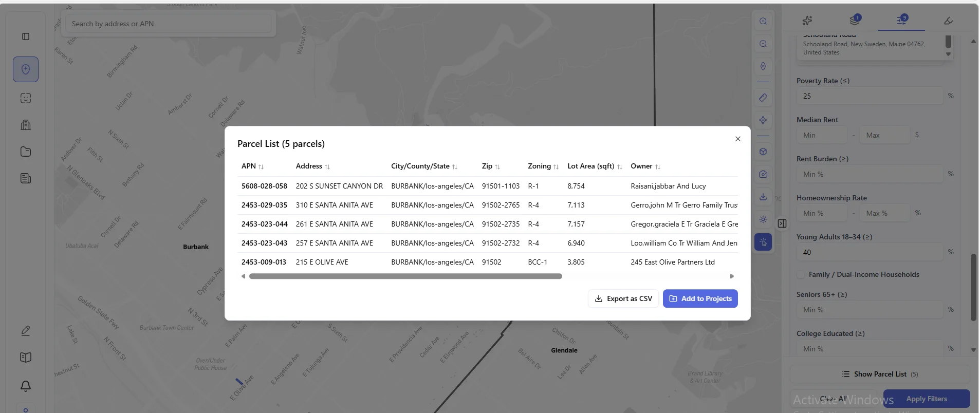The height and width of the screenshot is (413, 980).
Task: Select APN 2453-023-044 row
Action: (488, 224)
